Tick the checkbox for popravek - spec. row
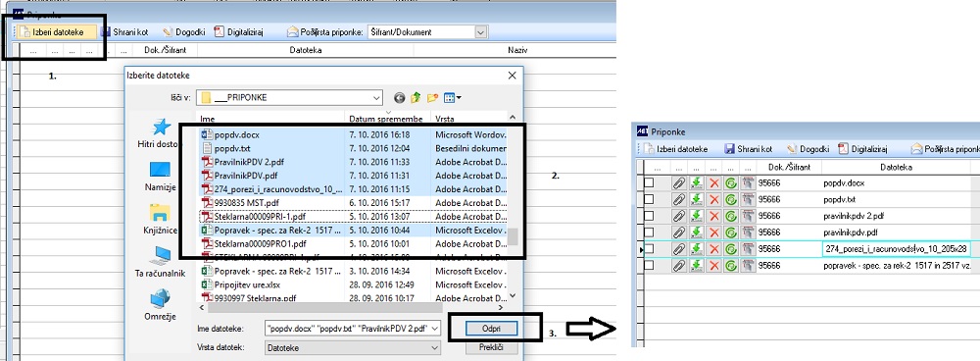Screen dimensions: 980x361 [650, 265]
